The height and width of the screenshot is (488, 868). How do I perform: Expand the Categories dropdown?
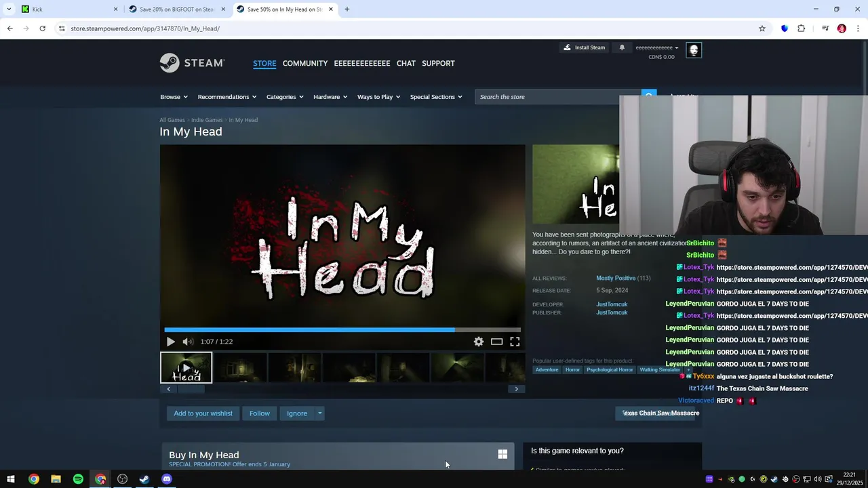pos(285,97)
